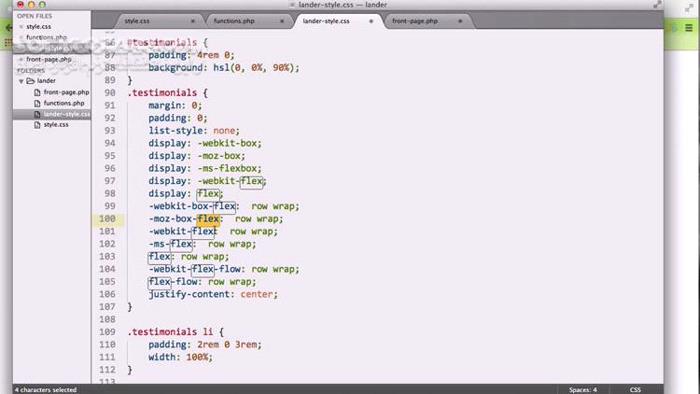The width and height of the screenshot is (700, 394).
Task: Click the '100%' width value on line 111
Action: (197, 357)
